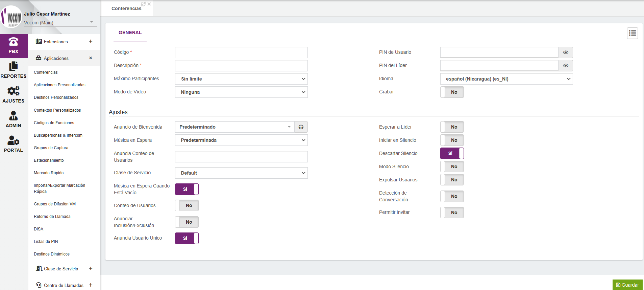Close the Conferencias tab
The width and height of the screenshot is (644, 290).
pyautogui.click(x=149, y=4)
